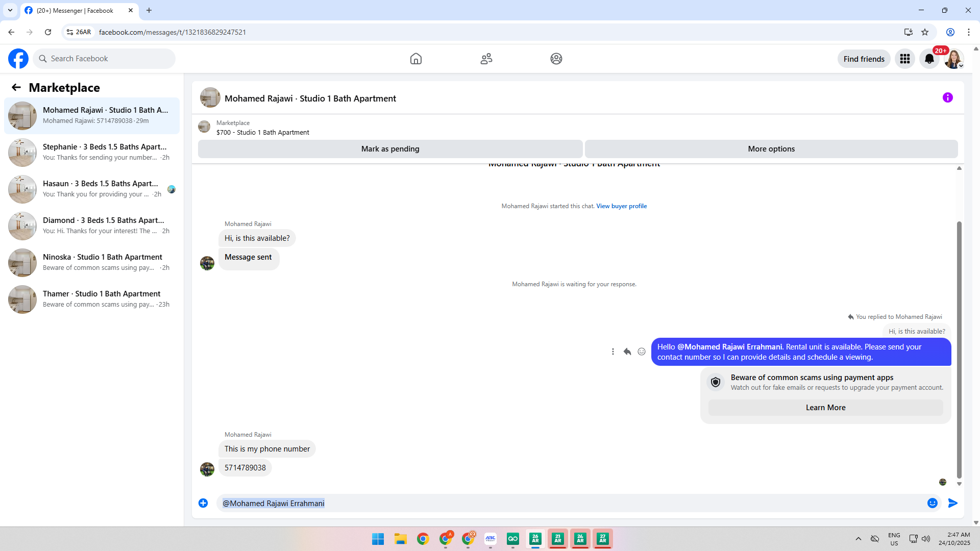Open the Chrome profile icon
The image size is (980, 551).
(950, 32)
